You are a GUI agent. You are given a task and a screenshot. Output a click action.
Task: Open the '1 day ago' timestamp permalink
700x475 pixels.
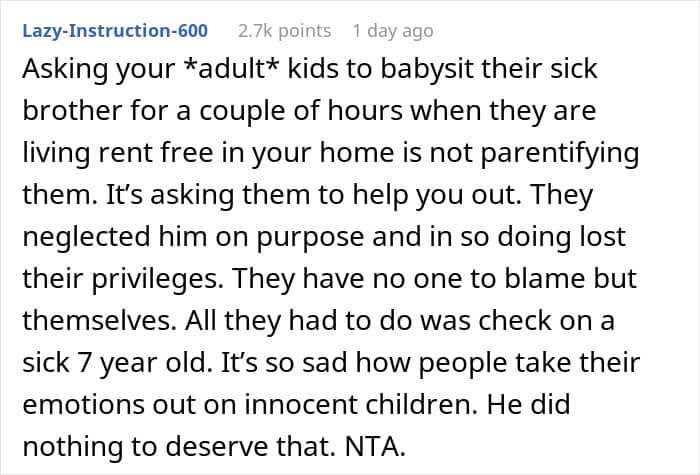point(392,31)
